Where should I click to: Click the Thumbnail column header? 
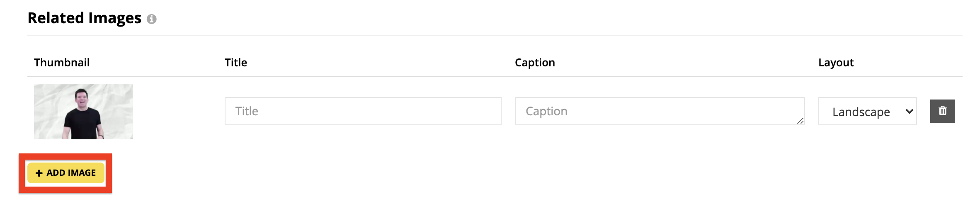(x=62, y=63)
